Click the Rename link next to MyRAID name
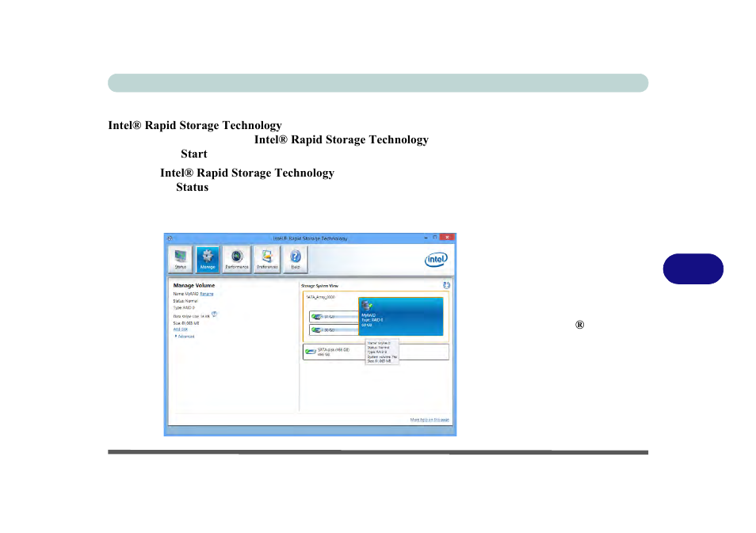The width and height of the screenshot is (756, 533). pyautogui.click(x=206, y=294)
